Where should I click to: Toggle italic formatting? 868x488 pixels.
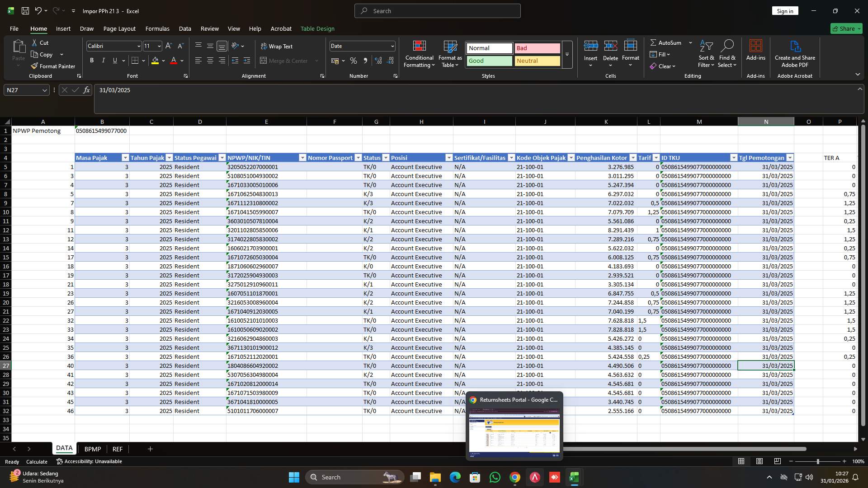pyautogui.click(x=103, y=60)
